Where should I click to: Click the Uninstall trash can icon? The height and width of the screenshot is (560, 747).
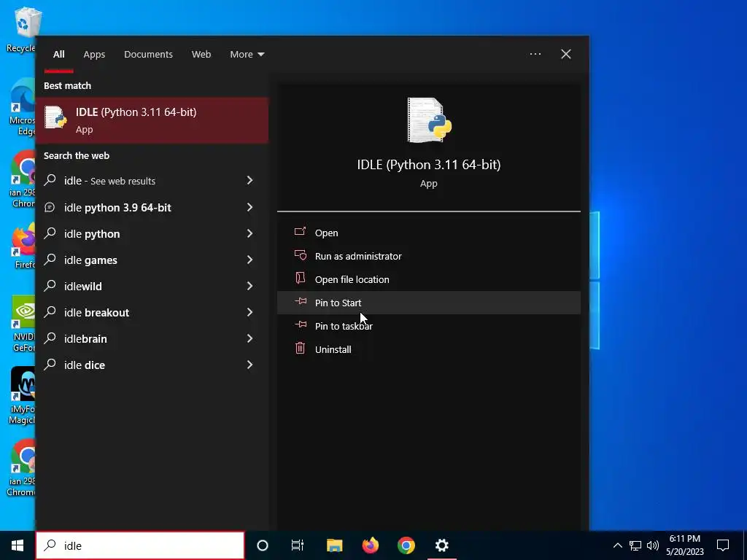tap(300, 348)
